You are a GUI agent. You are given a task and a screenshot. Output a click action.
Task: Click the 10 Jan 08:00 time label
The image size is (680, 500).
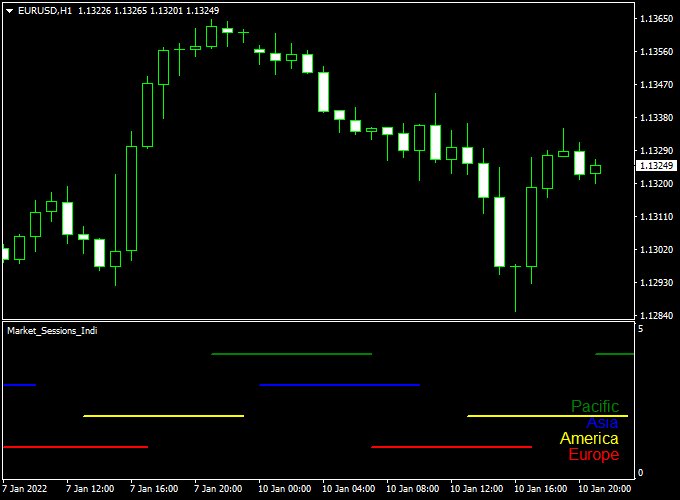(x=412, y=489)
